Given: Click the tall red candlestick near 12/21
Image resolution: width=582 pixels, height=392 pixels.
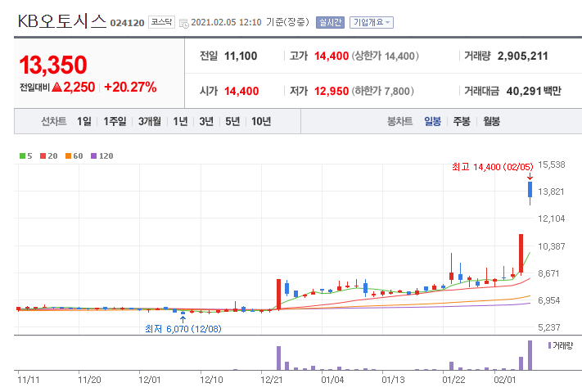Looking at the screenshot, I should tap(278, 294).
